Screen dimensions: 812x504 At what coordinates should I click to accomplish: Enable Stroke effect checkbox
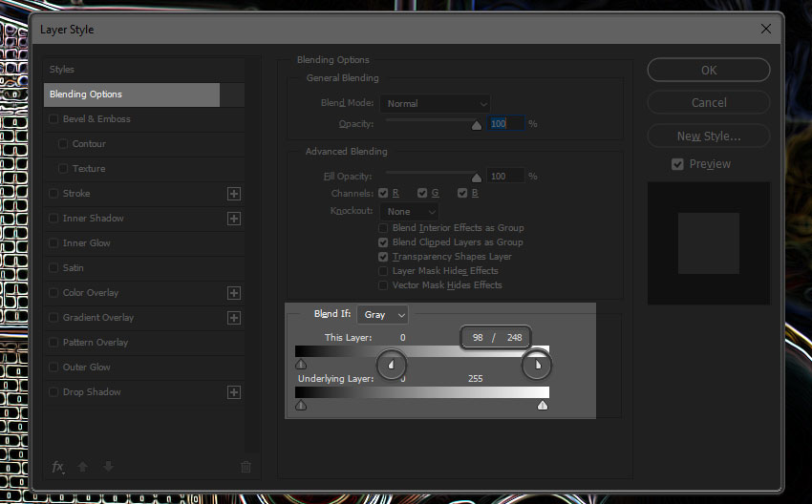click(x=53, y=194)
